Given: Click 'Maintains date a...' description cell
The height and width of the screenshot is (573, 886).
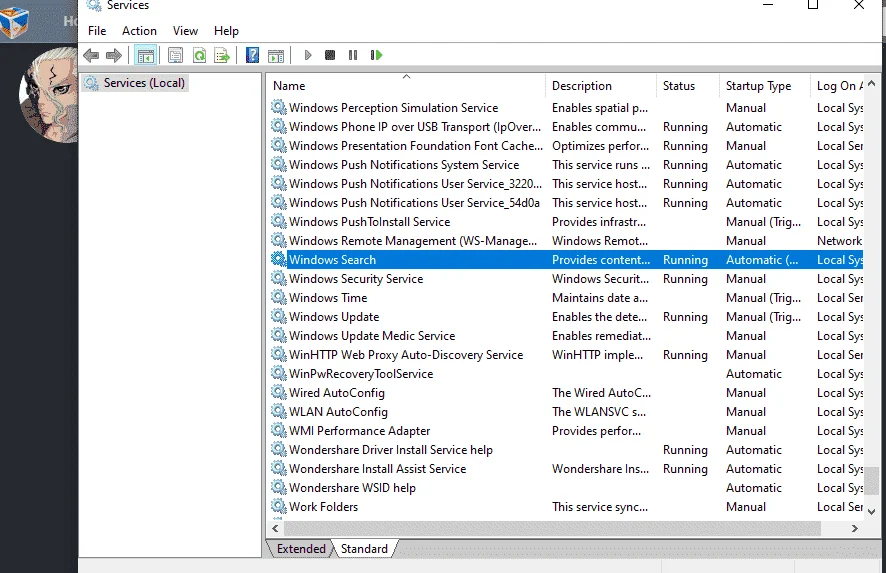Looking at the screenshot, I should [600, 297].
